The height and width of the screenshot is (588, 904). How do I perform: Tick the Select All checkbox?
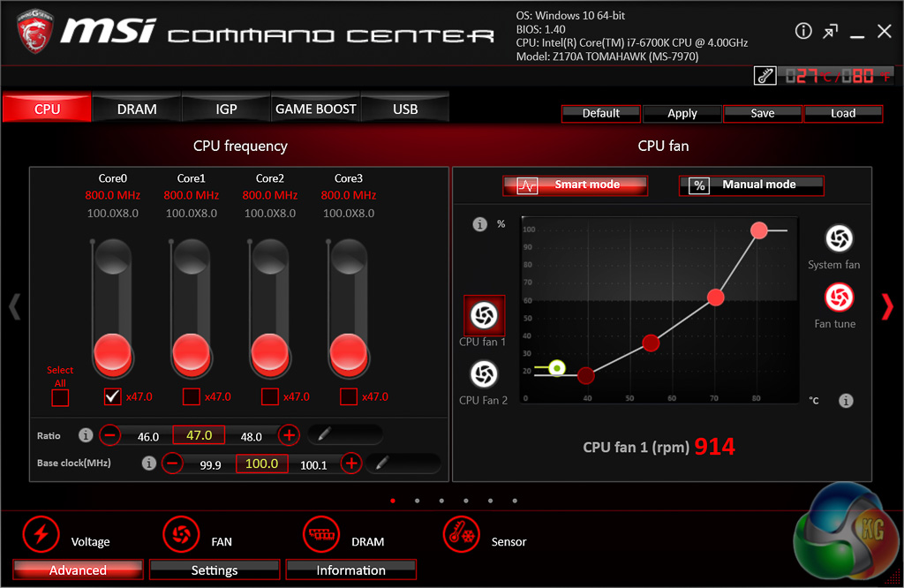(60, 398)
